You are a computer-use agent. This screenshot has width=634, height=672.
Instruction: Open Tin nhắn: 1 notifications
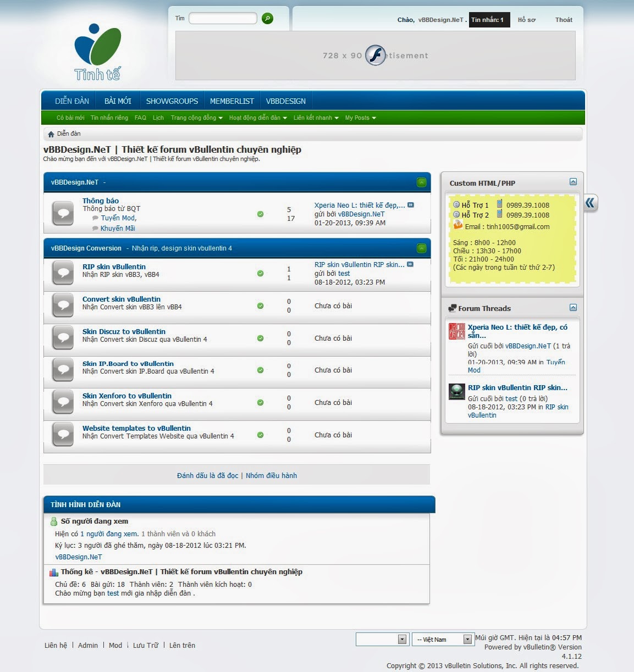coord(489,20)
